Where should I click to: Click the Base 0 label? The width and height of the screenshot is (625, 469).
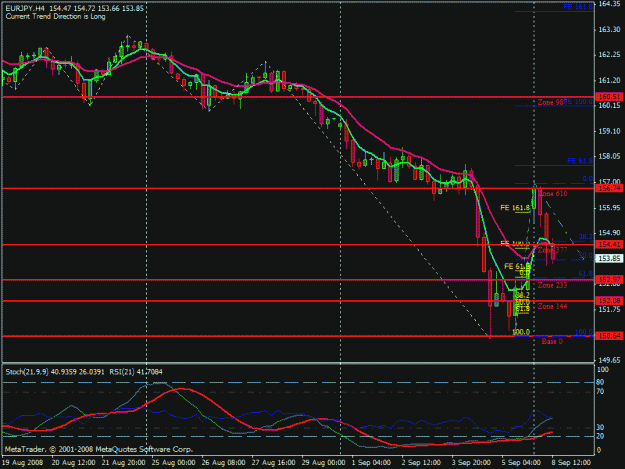click(552, 341)
